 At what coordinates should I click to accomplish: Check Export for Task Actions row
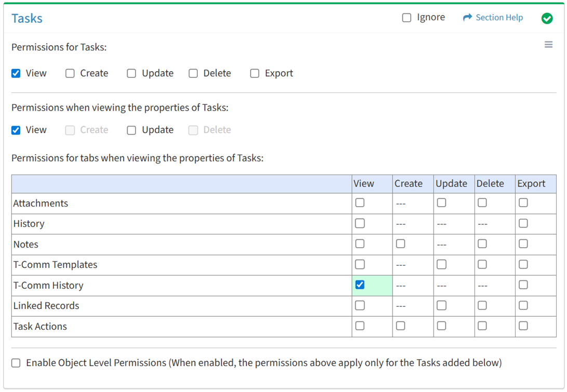click(523, 326)
